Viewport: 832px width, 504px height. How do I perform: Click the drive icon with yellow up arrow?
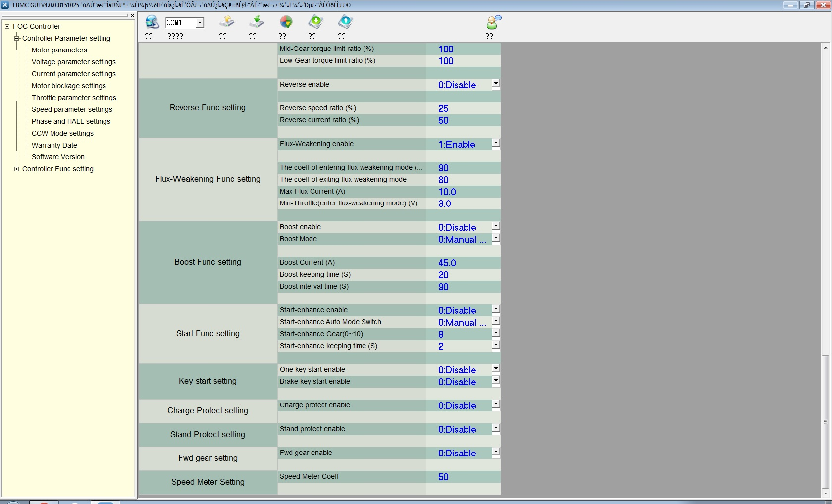pos(226,22)
